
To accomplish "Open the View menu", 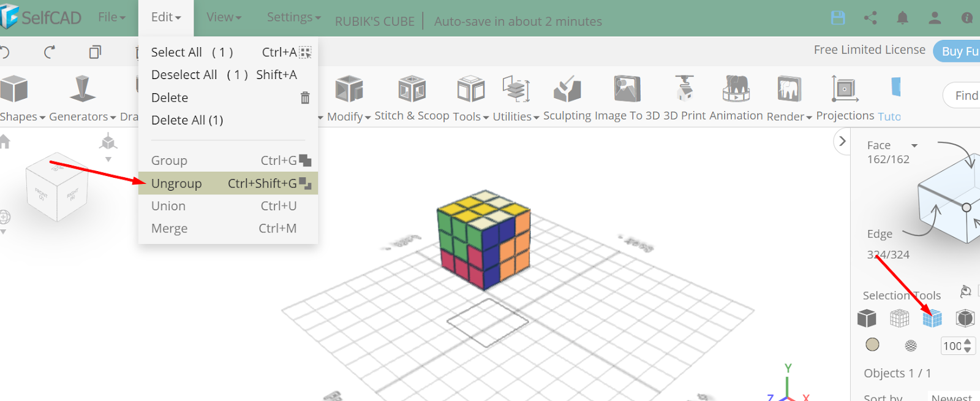I will click(x=224, y=17).
